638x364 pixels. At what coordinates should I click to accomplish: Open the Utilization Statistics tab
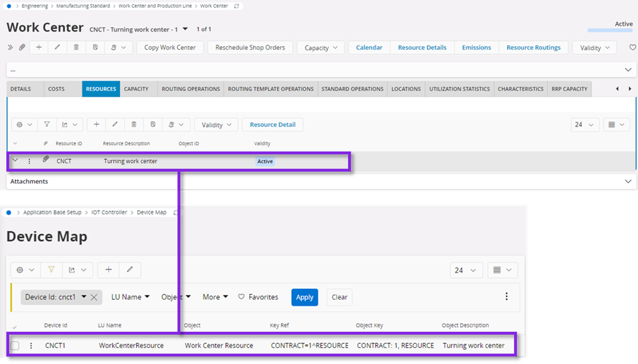459,89
